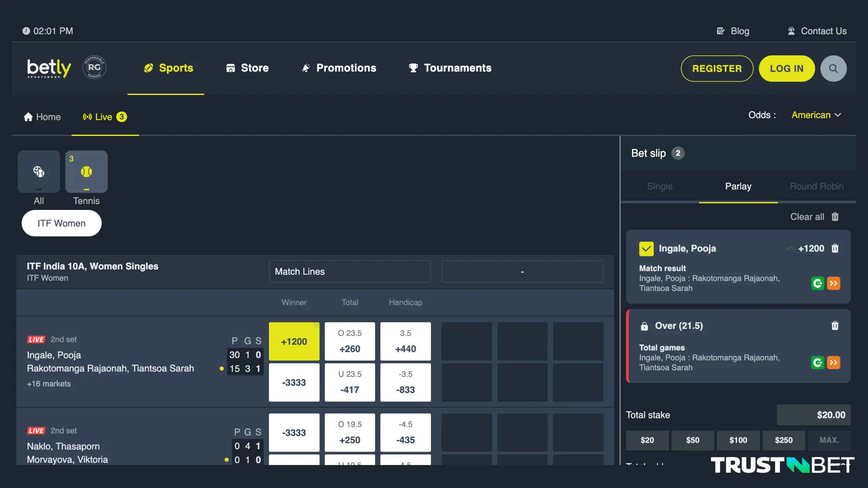Image resolution: width=868 pixels, height=488 pixels.
Task: Click the Promotions megaphone icon
Action: click(305, 68)
